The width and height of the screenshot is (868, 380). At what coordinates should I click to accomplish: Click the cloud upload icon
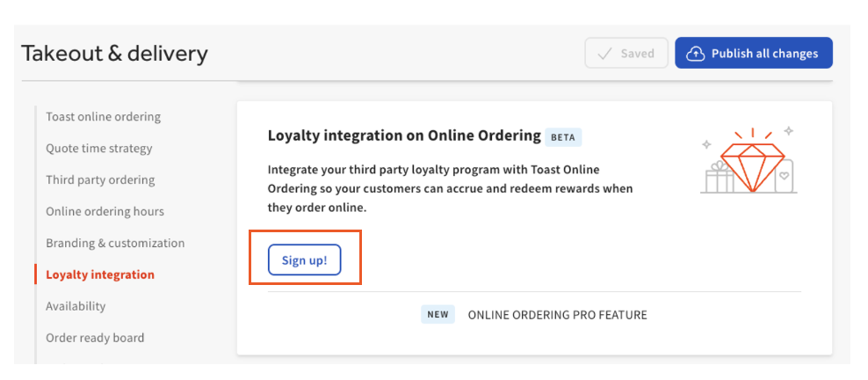pos(695,54)
